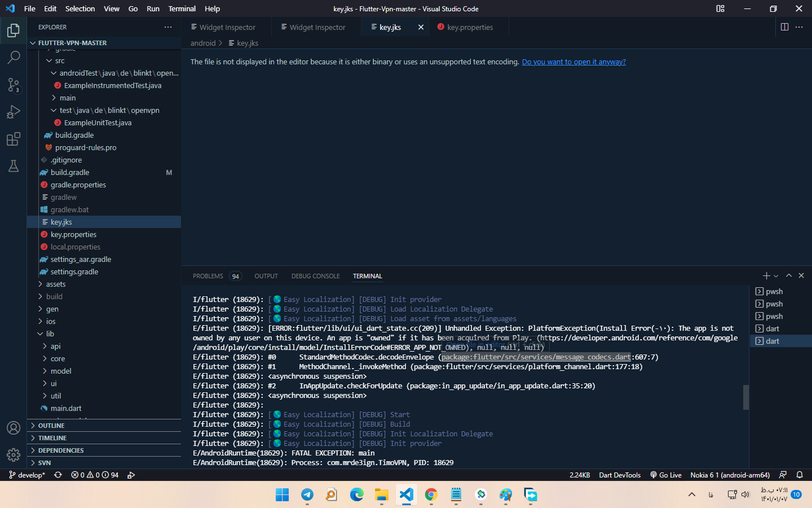Open main.dart in explorer
Image resolution: width=812 pixels, height=508 pixels.
(x=66, y=409)
